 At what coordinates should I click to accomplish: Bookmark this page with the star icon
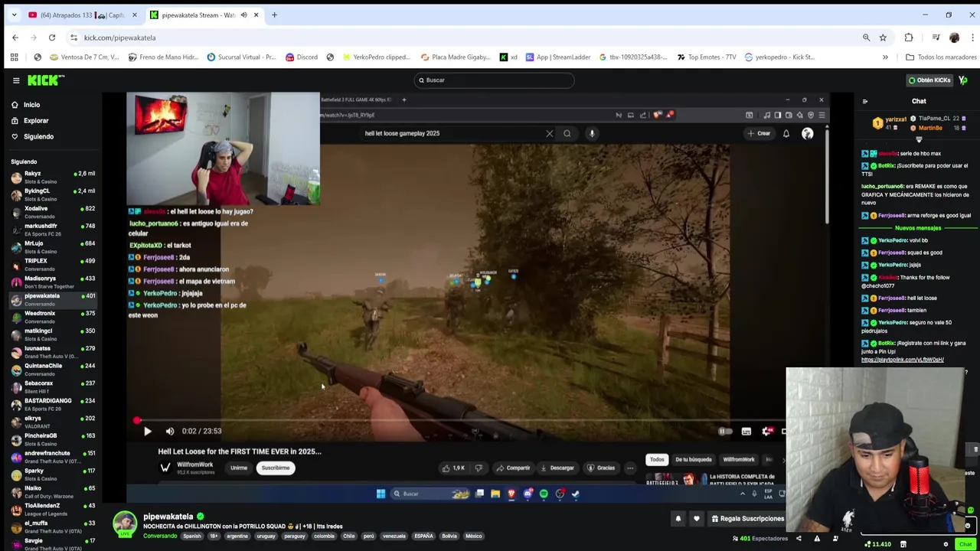click(x=883, y=37)
